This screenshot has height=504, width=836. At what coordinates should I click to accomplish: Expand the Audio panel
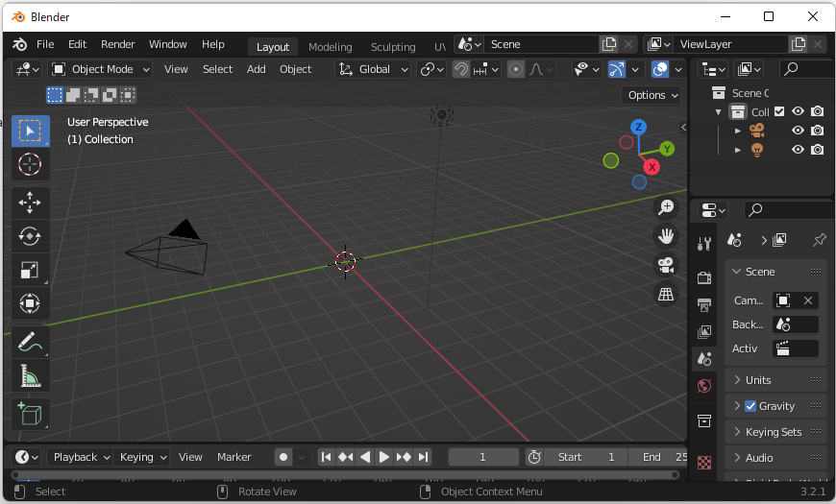click(x=775, y=458)
